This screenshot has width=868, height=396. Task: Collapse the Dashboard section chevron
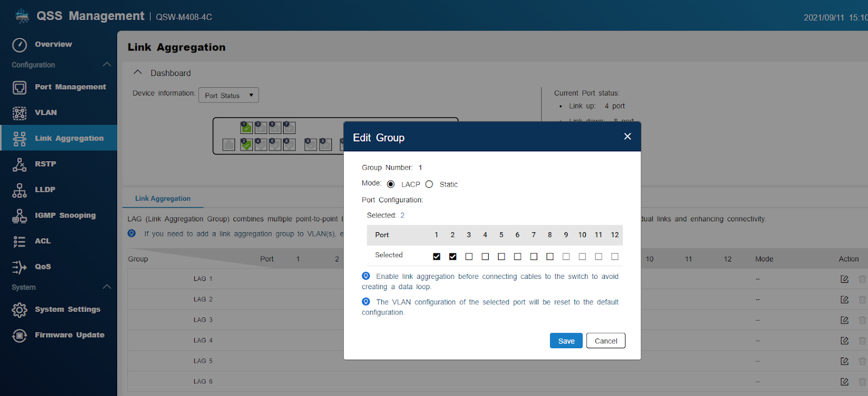coord(138,73)
